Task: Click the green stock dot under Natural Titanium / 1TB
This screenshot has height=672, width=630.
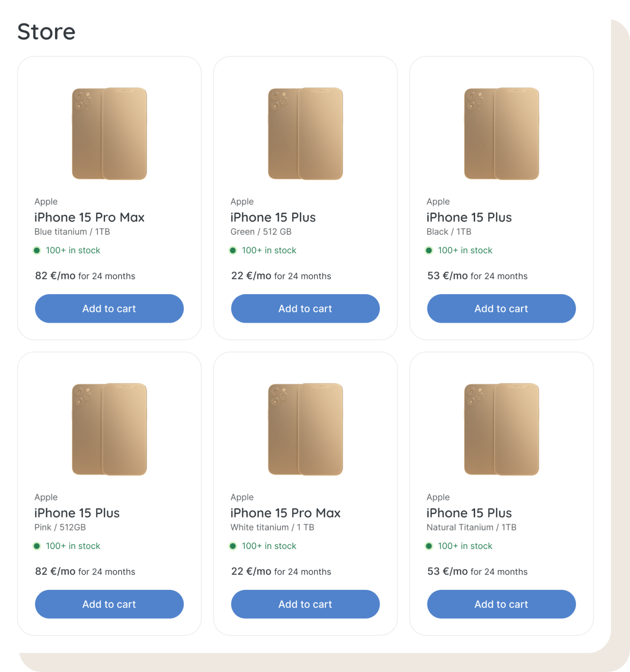Action: point(429,546)
